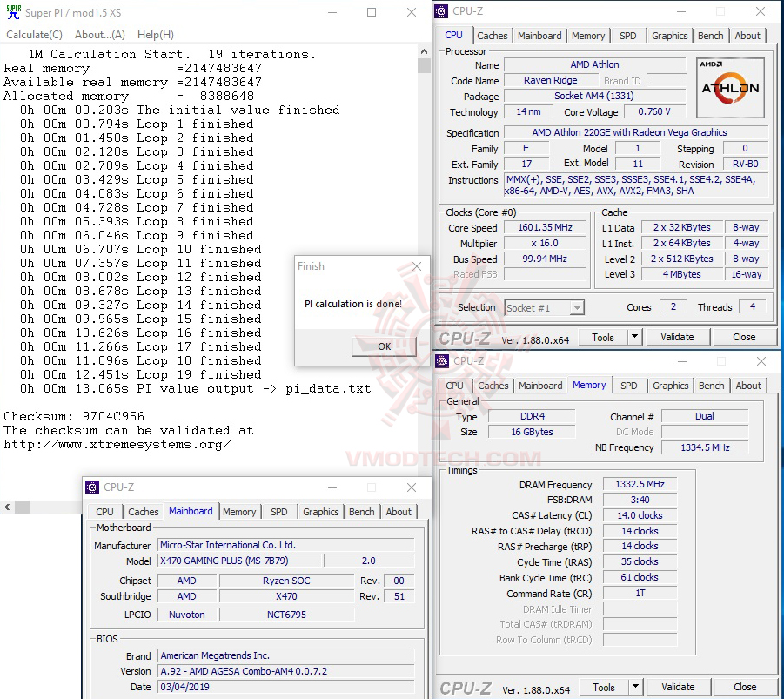The width and height of the screenshot is (784, 699).
Task: Maximize the Super PI window
Action: (x=372, y=12)
